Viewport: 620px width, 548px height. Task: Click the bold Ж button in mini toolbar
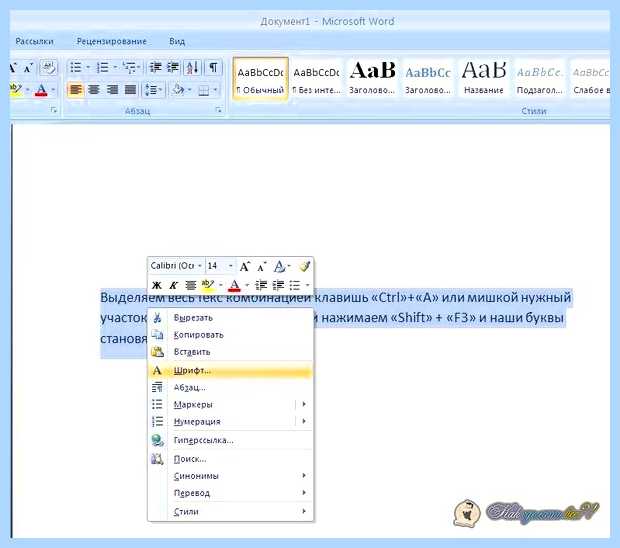pos(157,285)
